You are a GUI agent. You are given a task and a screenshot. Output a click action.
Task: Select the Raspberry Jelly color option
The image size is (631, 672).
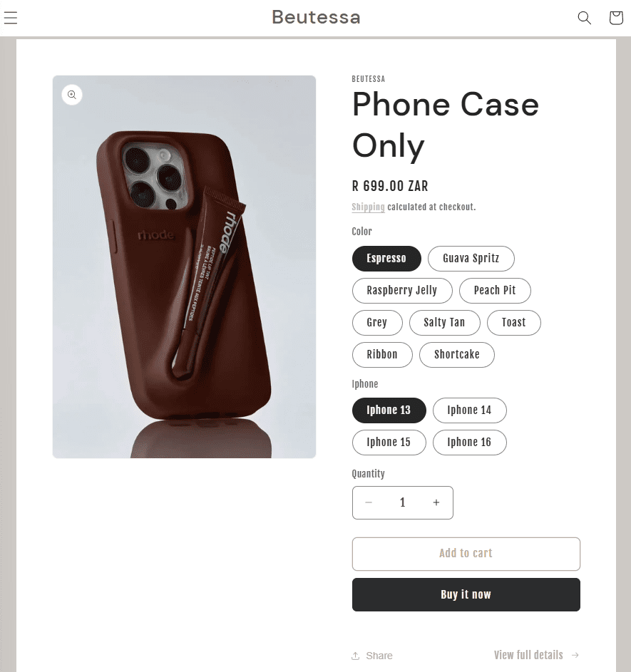tap(402, 291)
